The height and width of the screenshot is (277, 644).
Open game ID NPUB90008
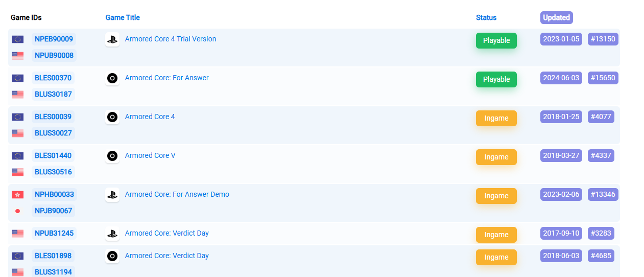[x=54, y=55]
